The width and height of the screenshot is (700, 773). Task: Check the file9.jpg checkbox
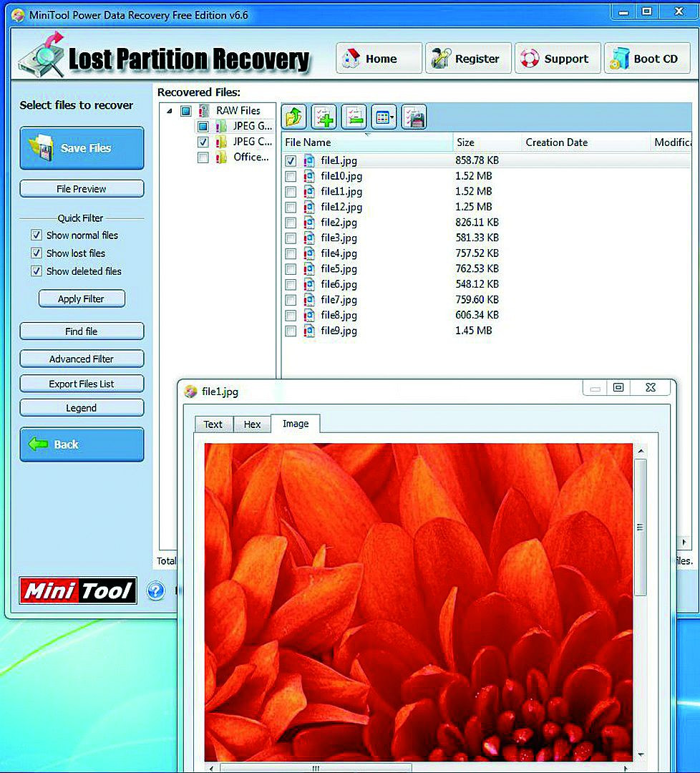(x=291, y=331)
